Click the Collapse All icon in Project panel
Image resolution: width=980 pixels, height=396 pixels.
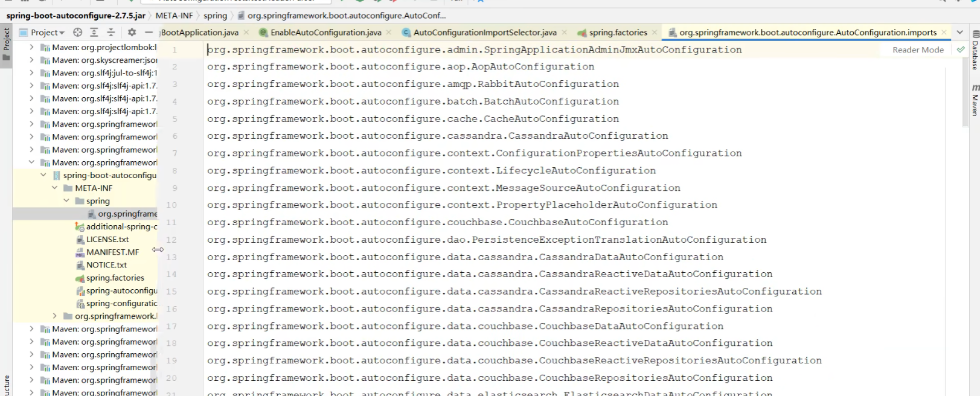pos(110,33)
